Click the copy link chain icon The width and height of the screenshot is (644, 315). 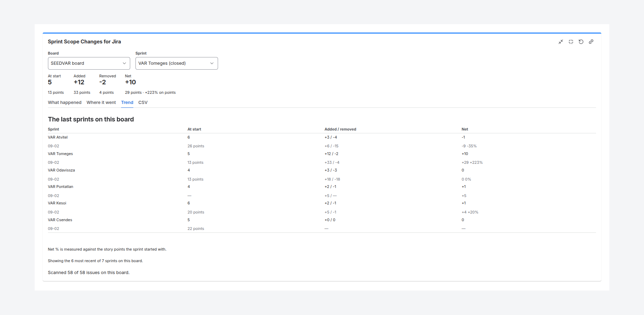click(x=591, y=42)
